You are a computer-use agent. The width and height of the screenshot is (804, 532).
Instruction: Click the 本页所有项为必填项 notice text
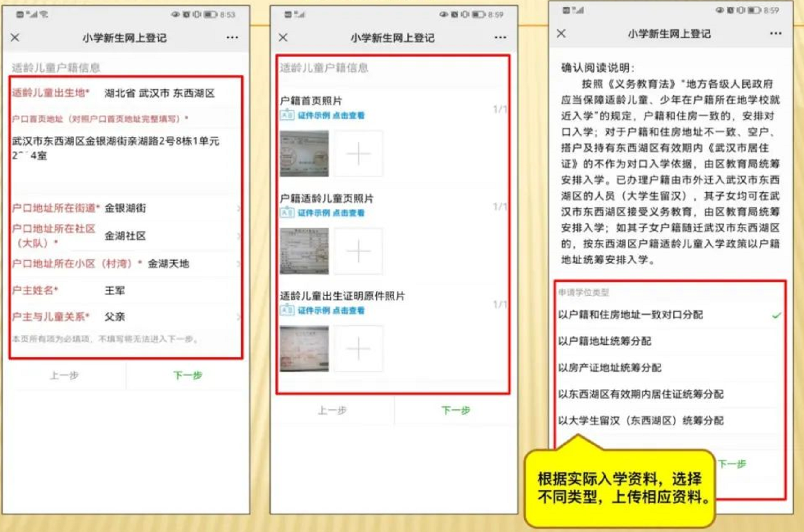coord(105,339)
